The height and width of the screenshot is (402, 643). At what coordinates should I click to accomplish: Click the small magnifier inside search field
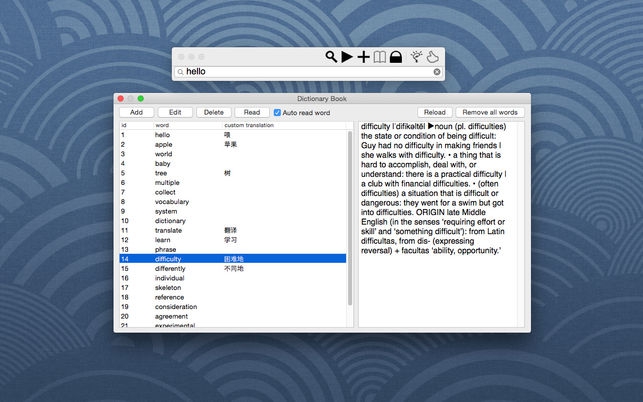pos(180,72)
